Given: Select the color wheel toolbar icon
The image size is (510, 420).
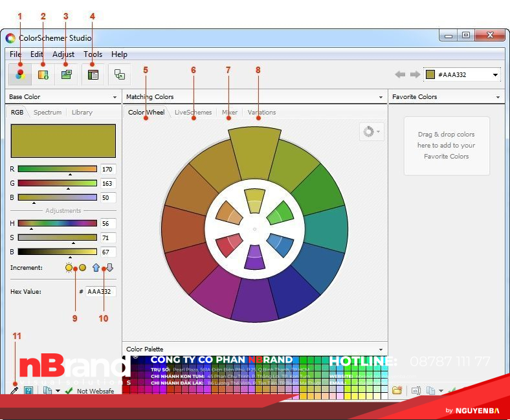Looking at the screenshot, I should (x=20, y=74).
